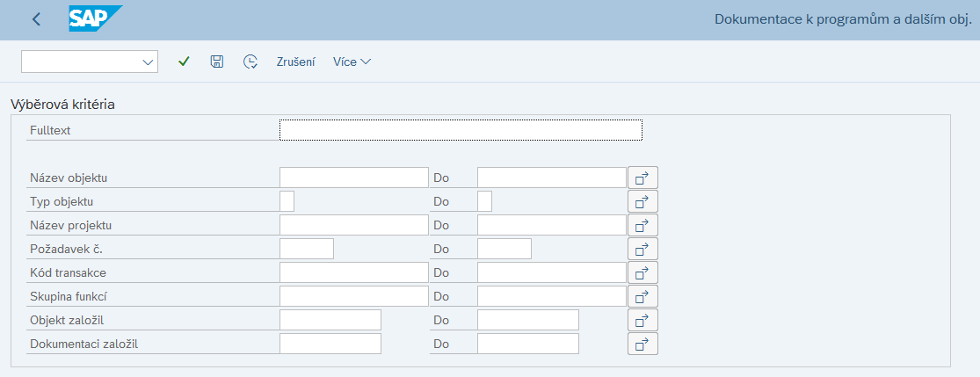Click the Typ objektu from field
Screen dimensions: 980x377
[x=287, y=201]
